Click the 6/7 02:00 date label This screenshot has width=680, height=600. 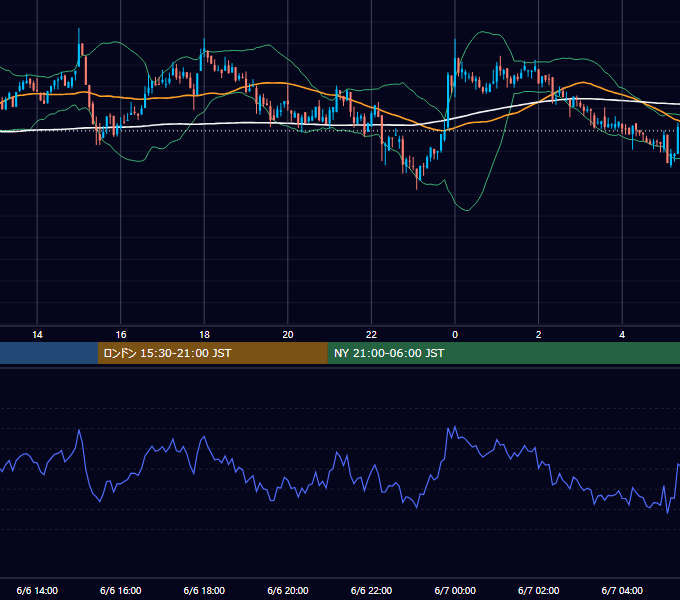pos(539,590)
